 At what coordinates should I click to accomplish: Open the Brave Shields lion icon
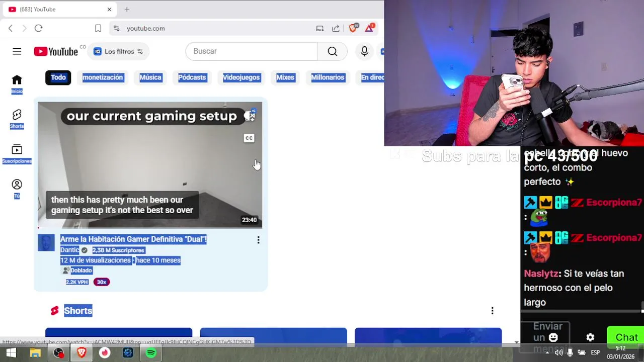(353, 28)
